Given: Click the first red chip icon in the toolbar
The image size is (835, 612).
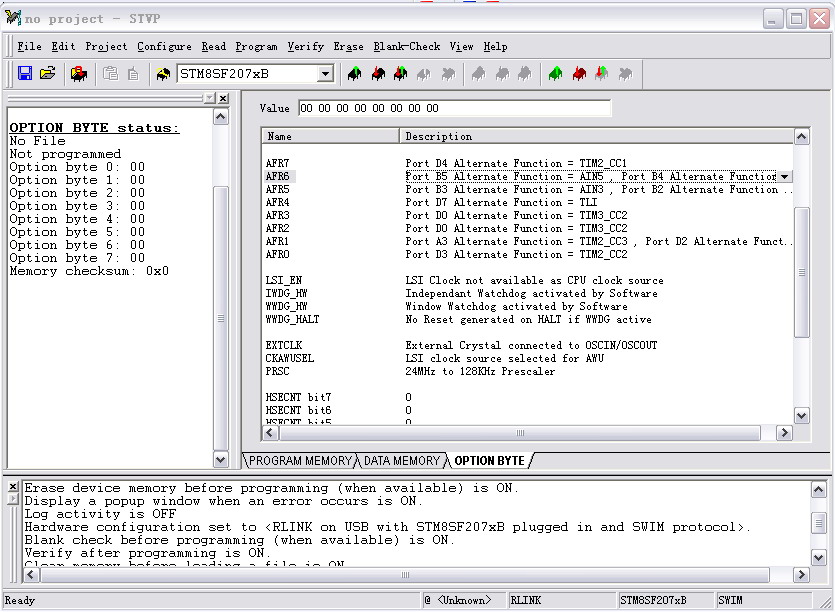Looking at the screenshot, I should [378, 74].
